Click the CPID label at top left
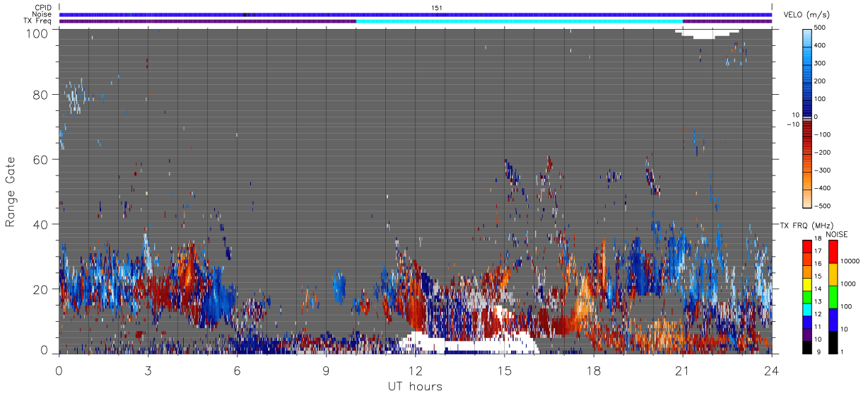 [42, 8]
